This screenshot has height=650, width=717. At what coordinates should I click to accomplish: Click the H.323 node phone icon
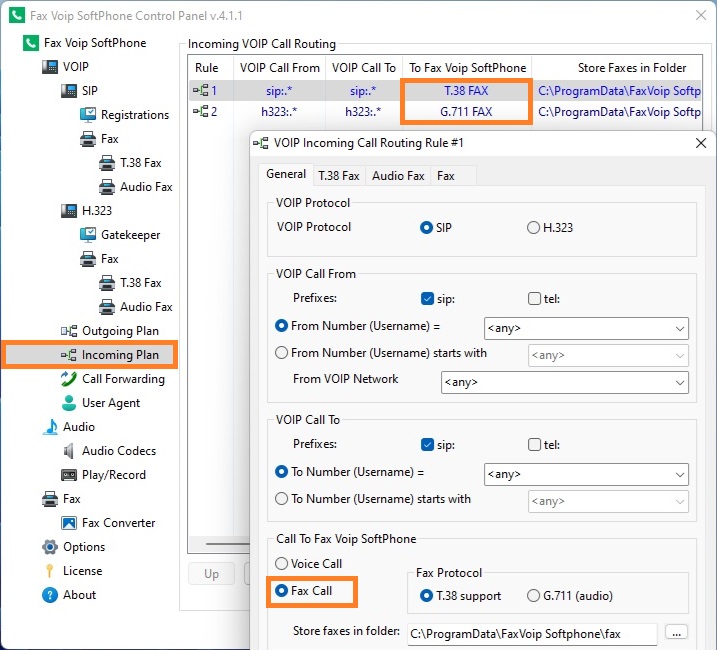coord(69,210)
